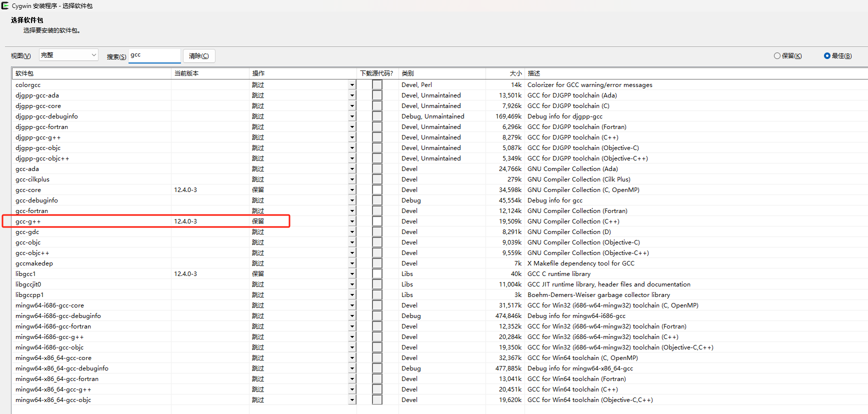Select the gcc-g++ package name

[28, 221]
